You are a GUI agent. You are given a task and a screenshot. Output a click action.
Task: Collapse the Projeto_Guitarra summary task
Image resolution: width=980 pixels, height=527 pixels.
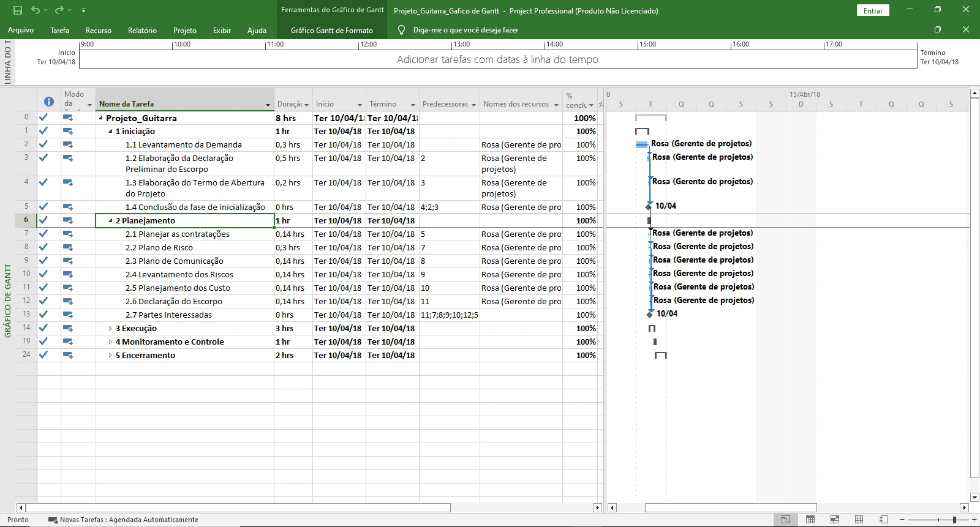coord(100,118)
